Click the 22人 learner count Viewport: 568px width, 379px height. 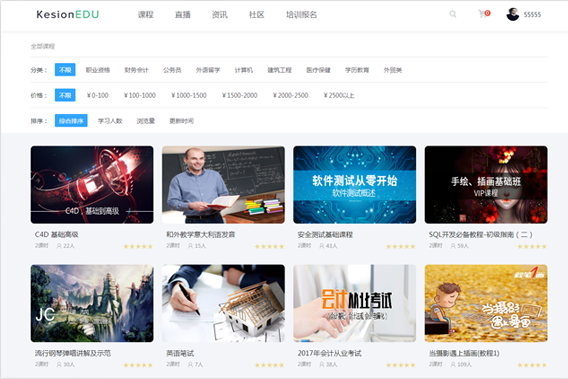(66, 246)
